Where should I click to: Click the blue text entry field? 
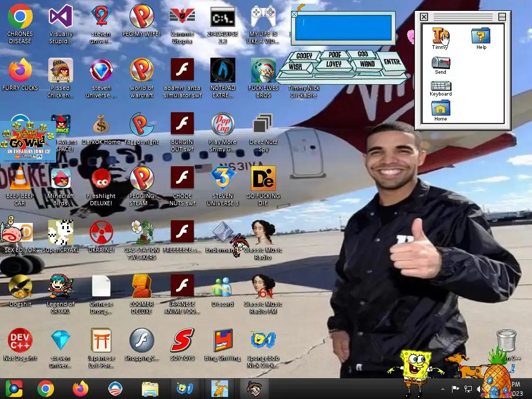click(343, 28)
